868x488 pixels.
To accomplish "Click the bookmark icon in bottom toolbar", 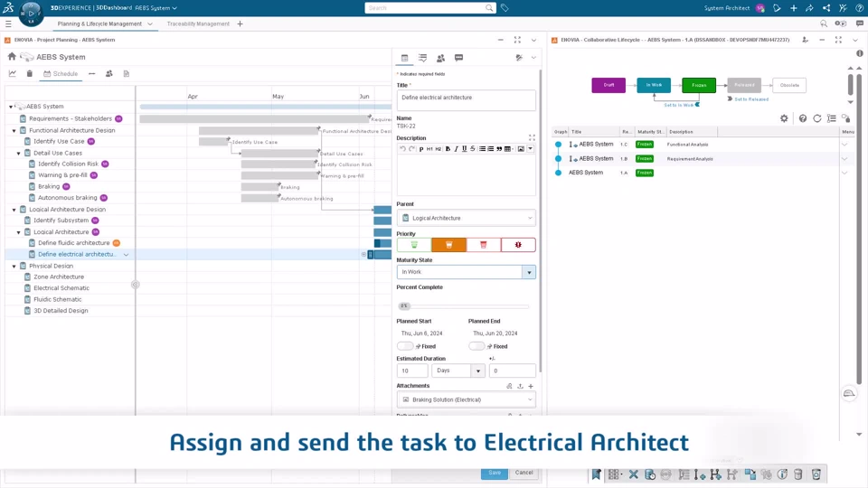I will pyautogui.click(x=596, y=474).
